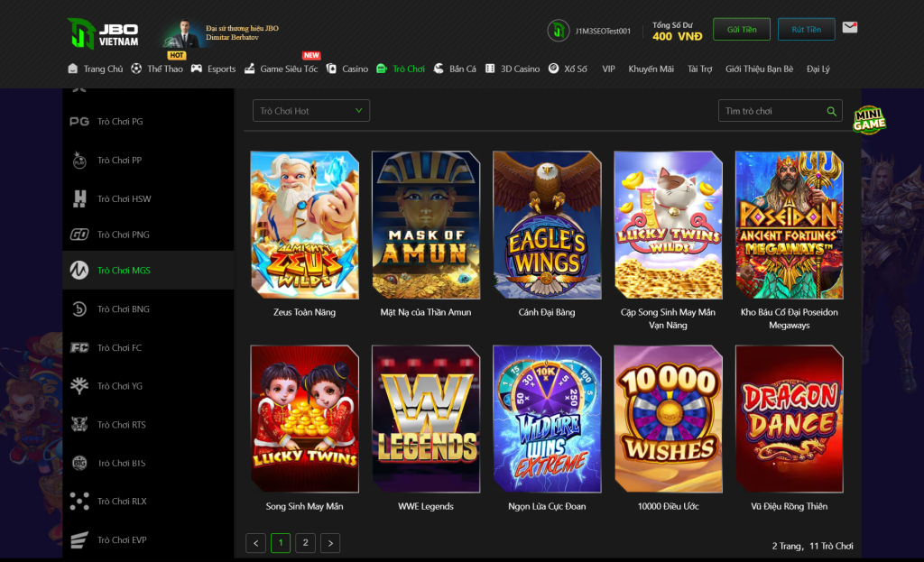This screenshot has width=924, height=562.
Task: Open Khuyến Mãi promotions link
Action: pos(651,69)
